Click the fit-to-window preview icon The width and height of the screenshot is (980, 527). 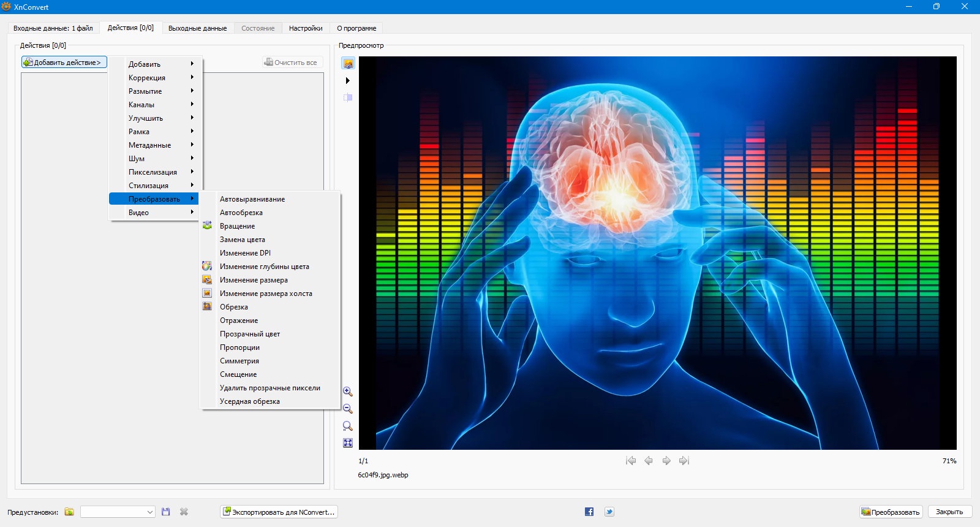tap(347, 443)
